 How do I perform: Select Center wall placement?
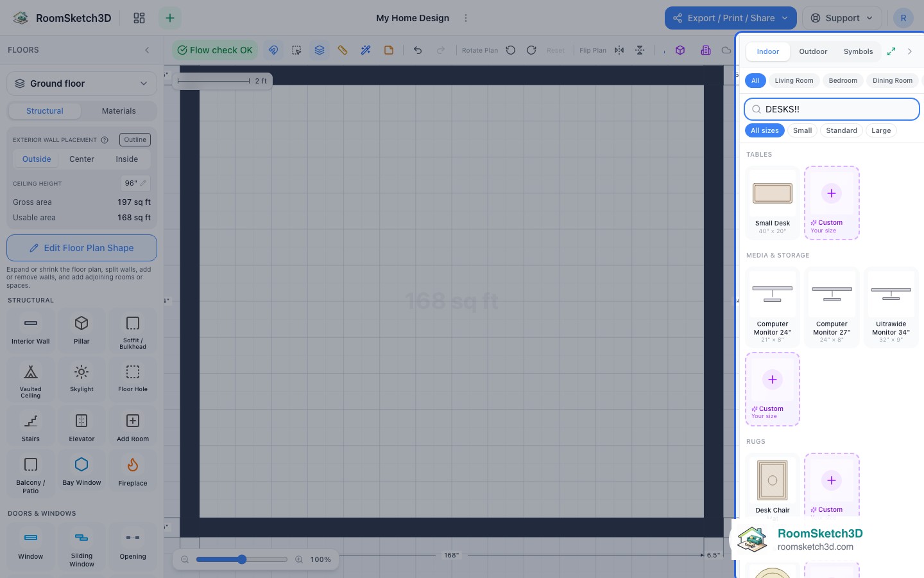pyautogui.click(x=81, y=159)
